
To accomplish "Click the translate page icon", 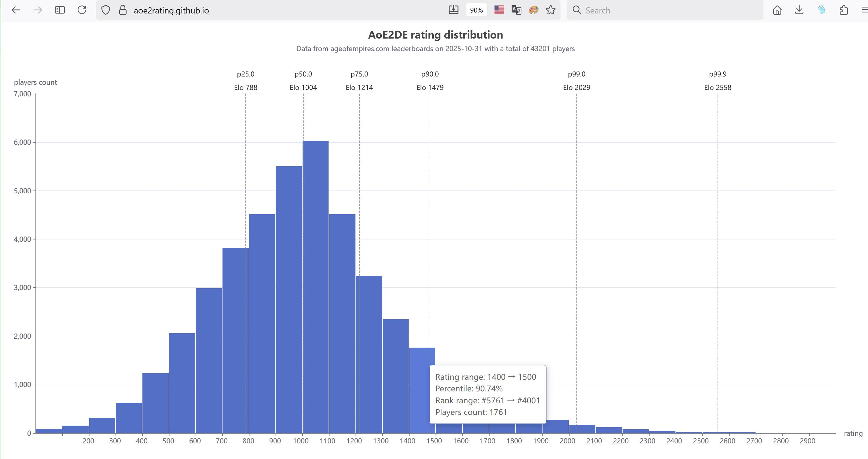I will [x=516, y=10].
